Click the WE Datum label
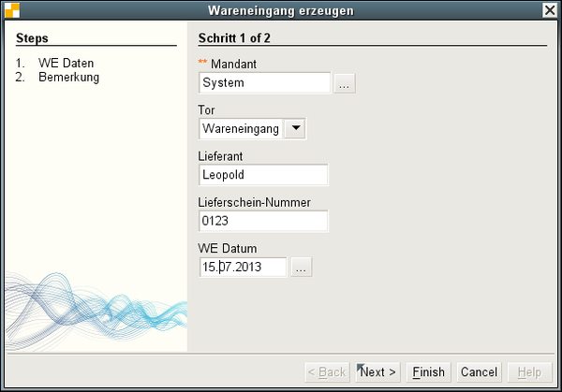Screen dimensions: 562x392 228,249
